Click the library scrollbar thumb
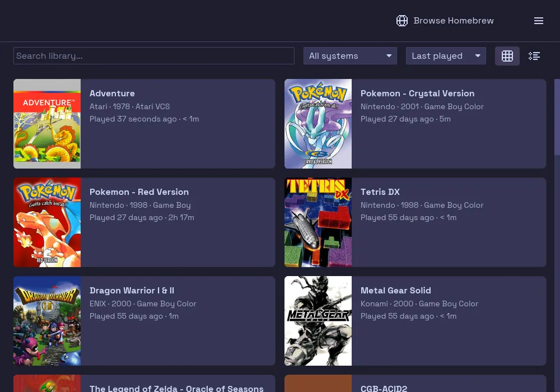The height and width of the screenshot is (392, 560). [x=557, y=117]
